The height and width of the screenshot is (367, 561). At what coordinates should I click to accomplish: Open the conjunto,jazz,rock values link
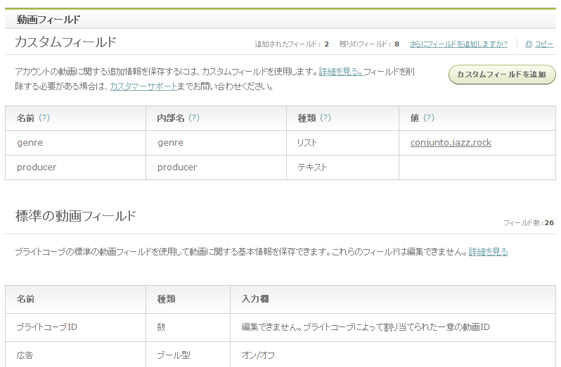(x=451, y=143)
